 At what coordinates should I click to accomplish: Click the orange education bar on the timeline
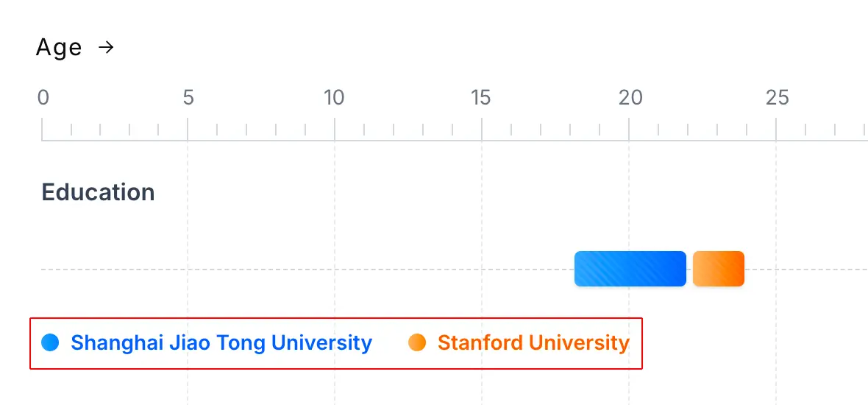[719, 269]
